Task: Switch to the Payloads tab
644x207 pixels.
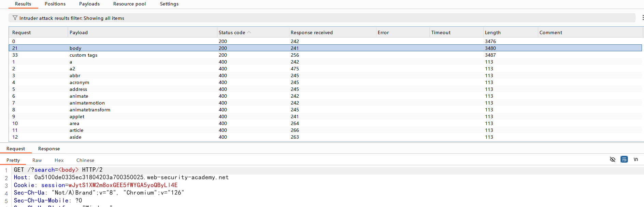Action: (x=89, y=4)
